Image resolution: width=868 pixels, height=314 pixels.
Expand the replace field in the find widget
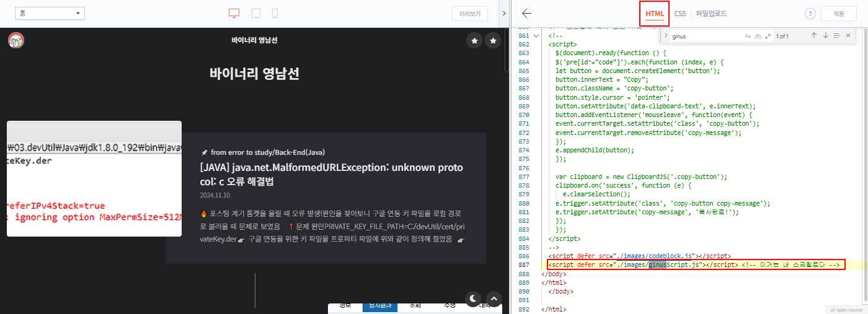click(x=665, y=36)
